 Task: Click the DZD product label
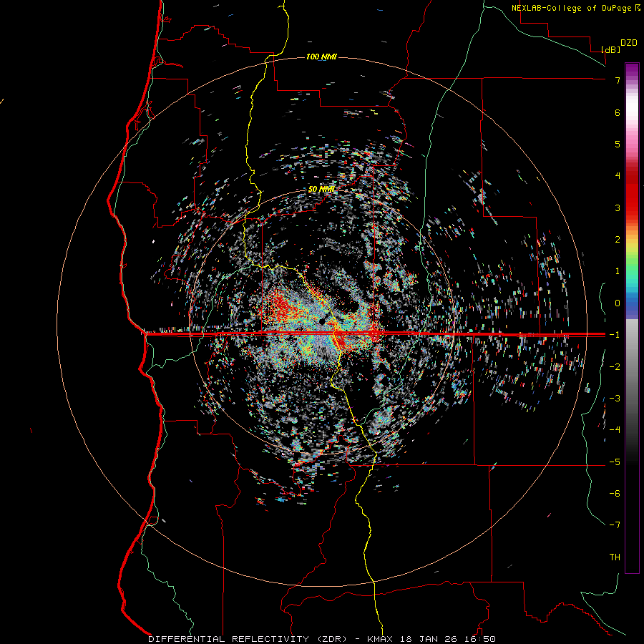[629, 43]
